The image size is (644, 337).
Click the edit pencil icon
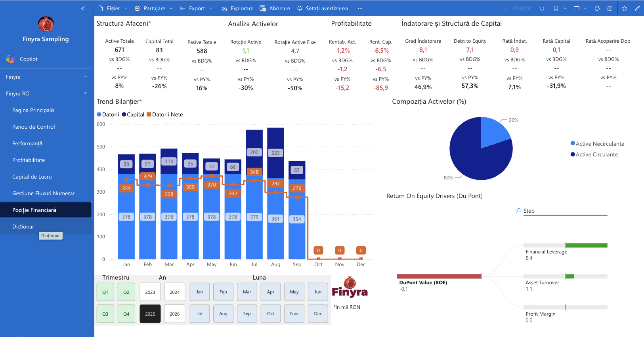pyautogui.click(x=637, y=8)
